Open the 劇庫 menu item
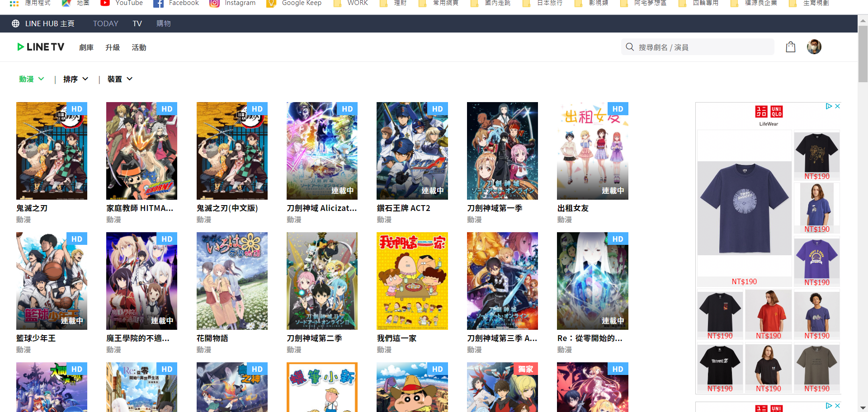 86,47
